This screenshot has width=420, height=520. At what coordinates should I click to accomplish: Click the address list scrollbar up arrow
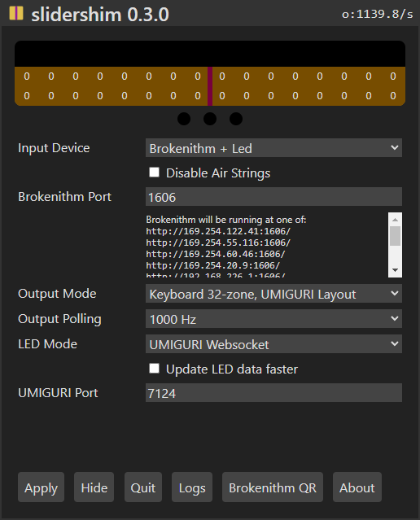[x=395, y=219]
